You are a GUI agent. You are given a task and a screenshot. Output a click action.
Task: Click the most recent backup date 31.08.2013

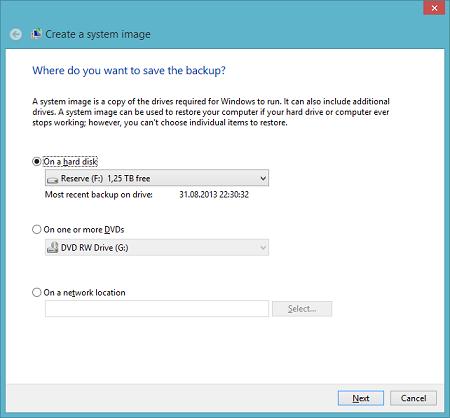[214, 194]
